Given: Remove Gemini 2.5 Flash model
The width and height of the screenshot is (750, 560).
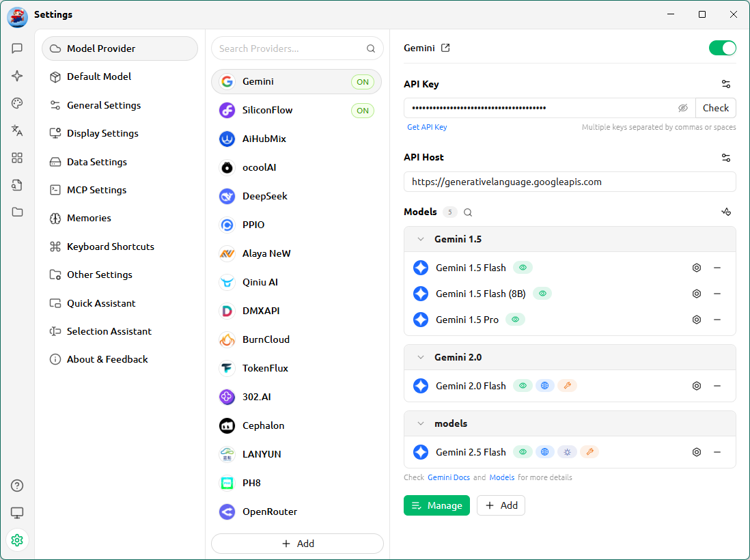Looking at the screenshot, I should pos(717,452).
